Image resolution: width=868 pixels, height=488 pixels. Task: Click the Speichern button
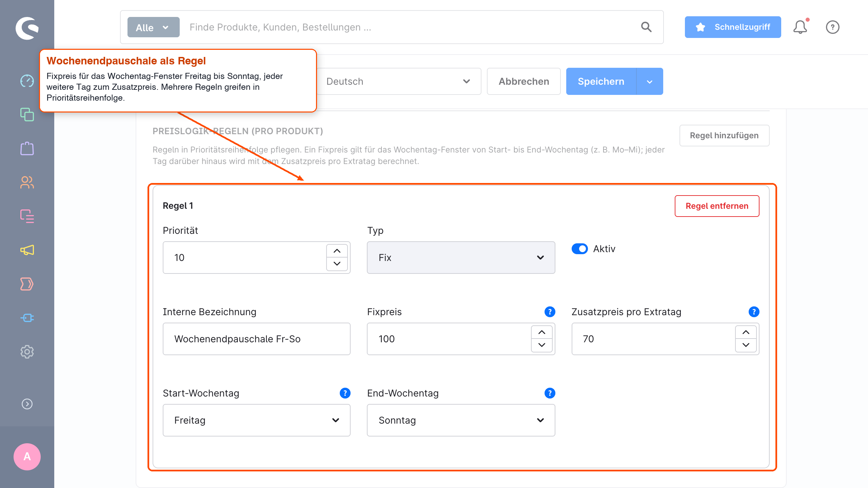601,81
